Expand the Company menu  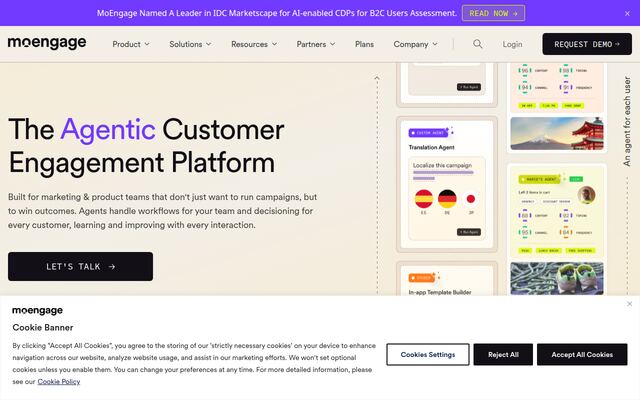pos(416,44)
